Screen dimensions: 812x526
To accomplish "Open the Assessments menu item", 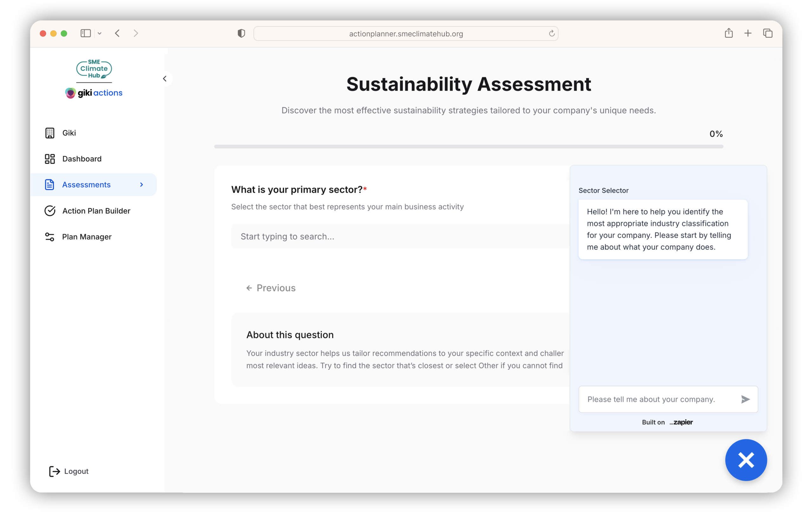I will 86,184.
